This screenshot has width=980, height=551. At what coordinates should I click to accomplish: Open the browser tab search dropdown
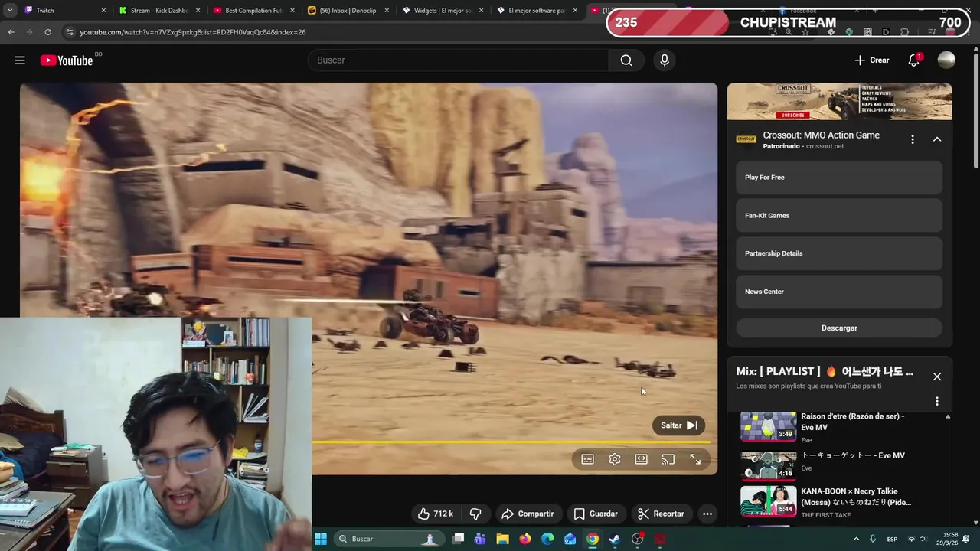pos(9,11)
